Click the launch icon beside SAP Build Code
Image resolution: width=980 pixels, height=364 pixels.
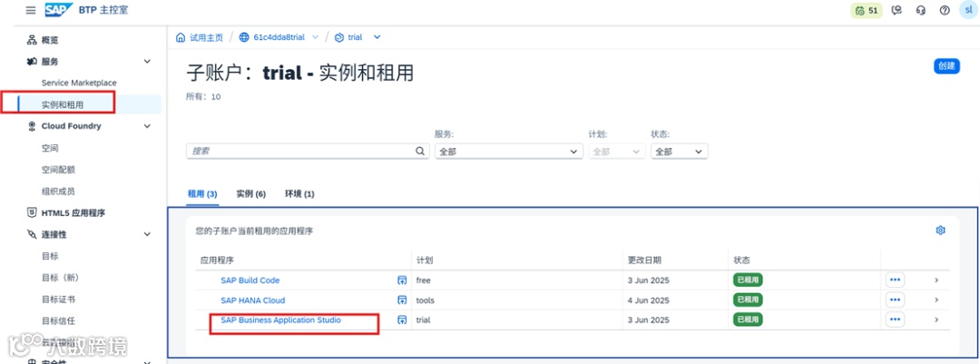pyautogui.click(x=402, y=280)
